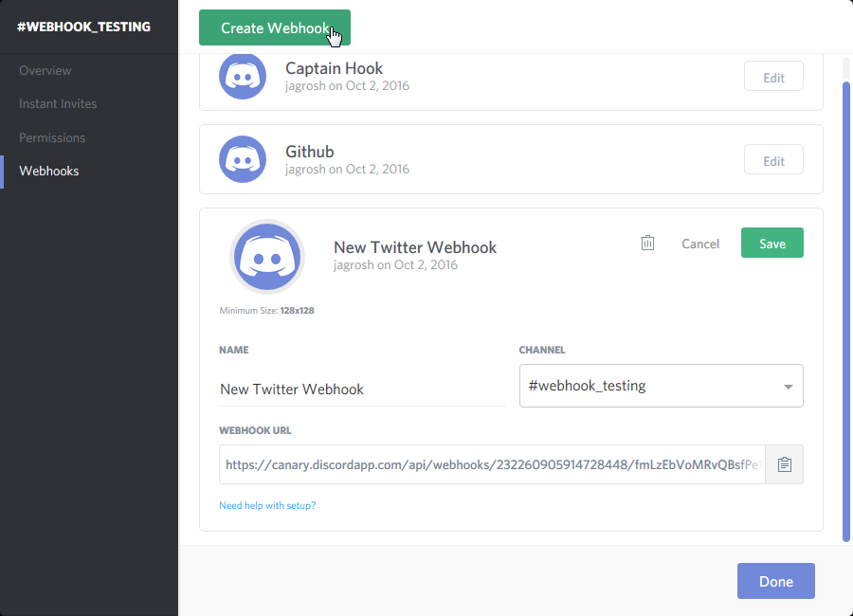Cancel the webhook changes
This screenshot has height=616, width=853.
coord(699,244)
